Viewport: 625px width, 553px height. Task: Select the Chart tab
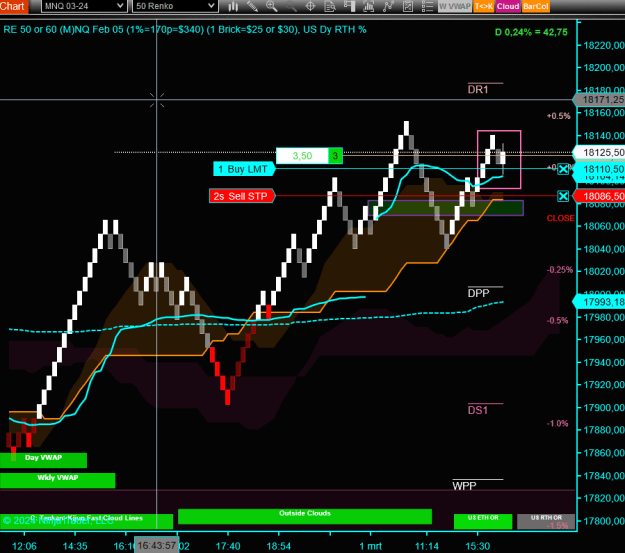[x=13, y=6]
